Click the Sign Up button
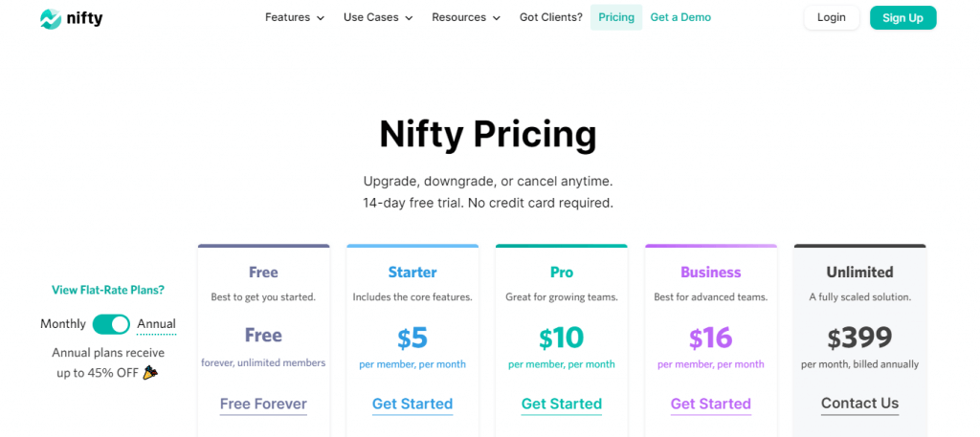This screenshot has width=980, height=437. (902, 17)
